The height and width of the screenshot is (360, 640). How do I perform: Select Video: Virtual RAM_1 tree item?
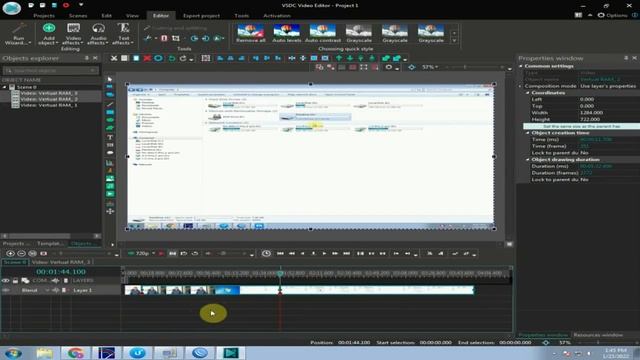tap(49, 105)
